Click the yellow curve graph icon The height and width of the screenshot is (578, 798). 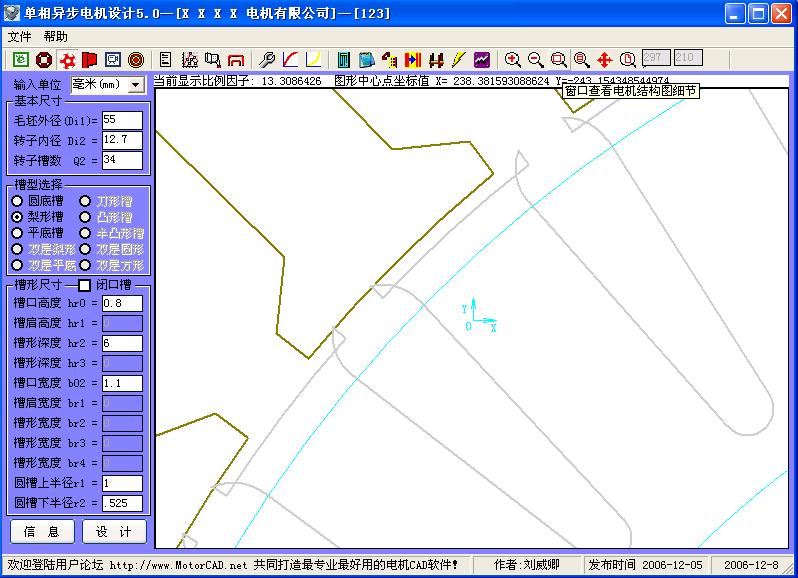[313, 60]
